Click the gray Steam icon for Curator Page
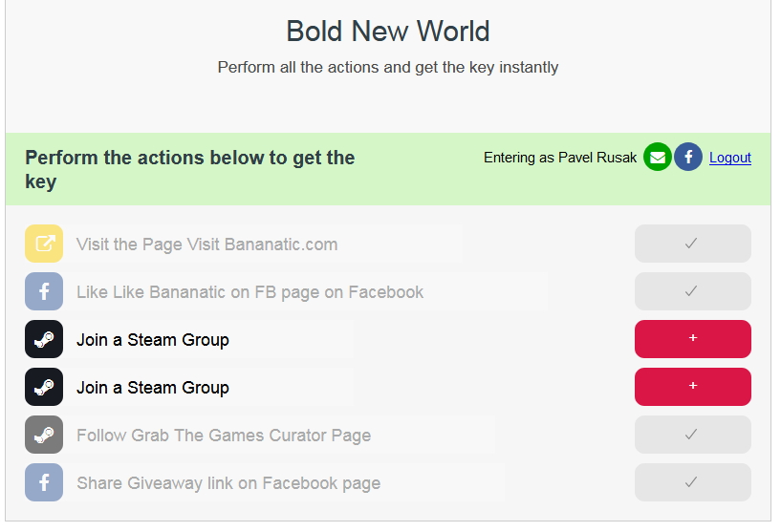This screenshot has width=781, height=532. pos(44,435)
